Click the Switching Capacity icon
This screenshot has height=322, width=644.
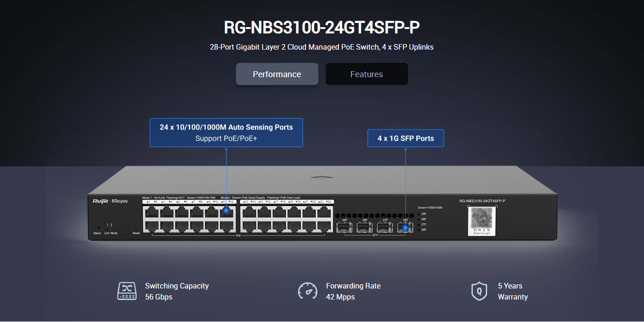point(127,291)
